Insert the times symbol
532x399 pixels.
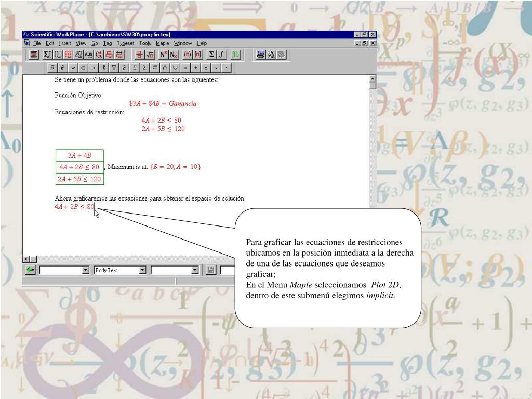185,68
